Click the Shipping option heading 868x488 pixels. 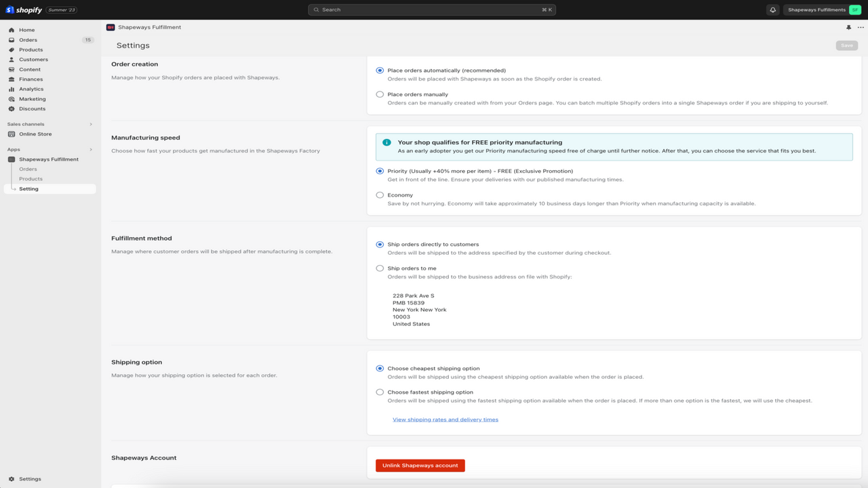coord(137,363)
